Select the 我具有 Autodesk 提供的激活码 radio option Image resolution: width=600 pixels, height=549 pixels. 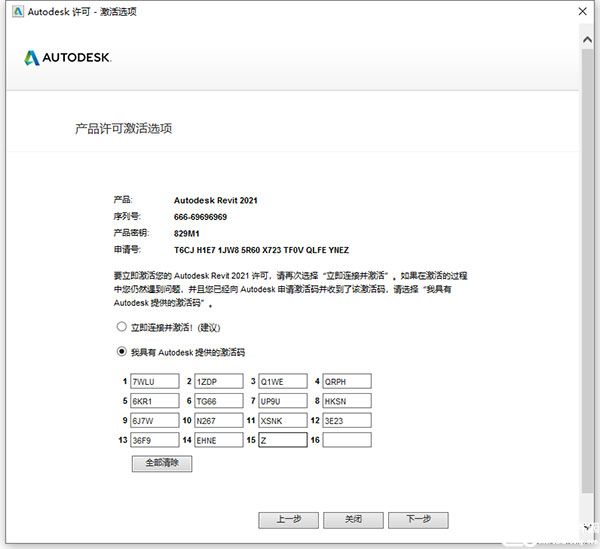click(122, 352)
